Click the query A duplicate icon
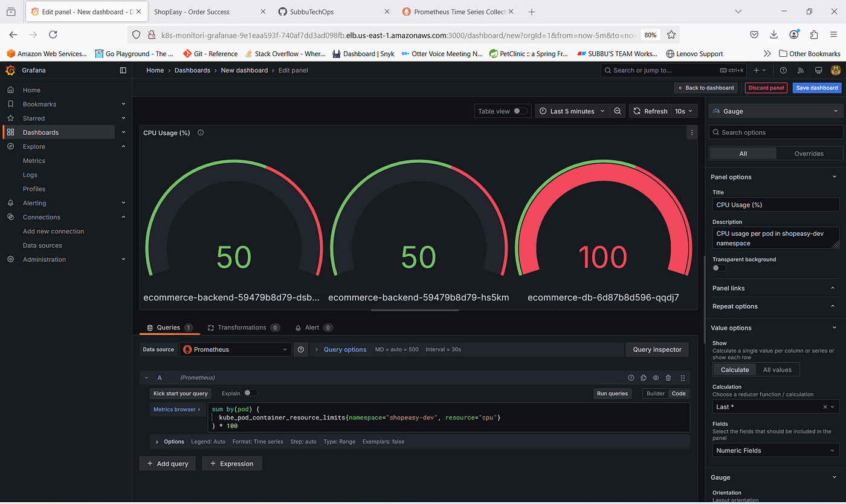The height and width of the screenshot is (504, 846). point(644,378)
